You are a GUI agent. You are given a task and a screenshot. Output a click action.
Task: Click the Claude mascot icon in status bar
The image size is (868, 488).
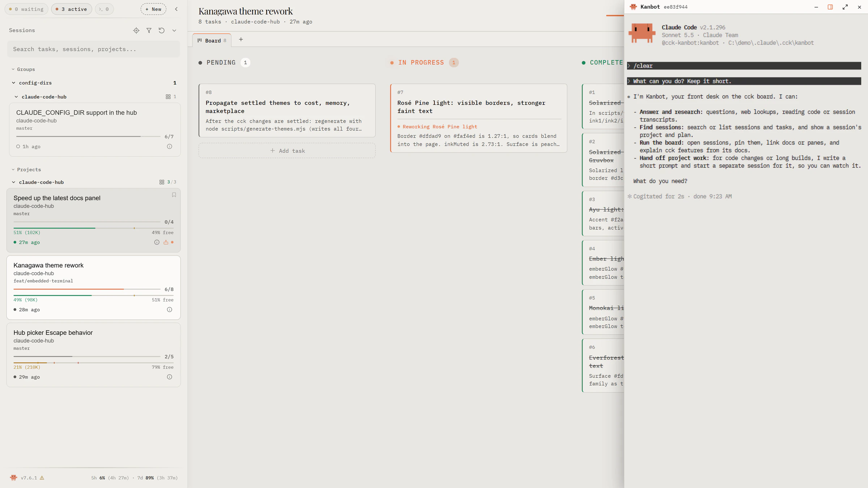pyautogui.click(x=14, y=478)
